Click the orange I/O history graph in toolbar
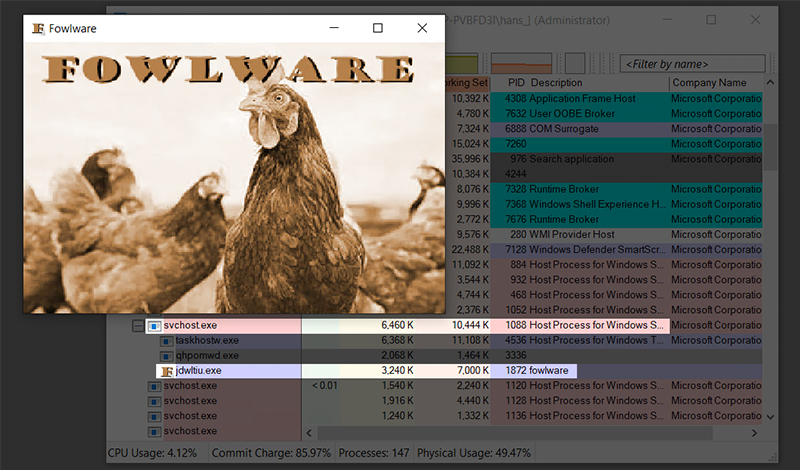 (x=521, y=63)
